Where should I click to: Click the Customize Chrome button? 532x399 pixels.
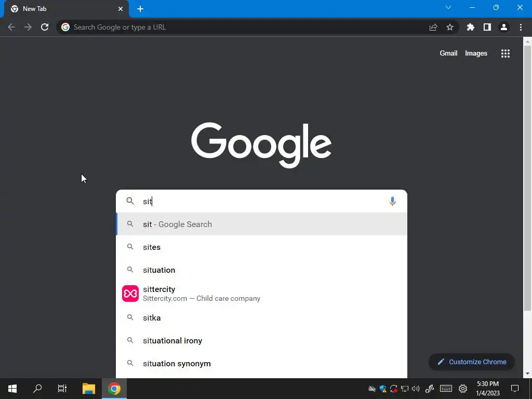tap(472, 362)
